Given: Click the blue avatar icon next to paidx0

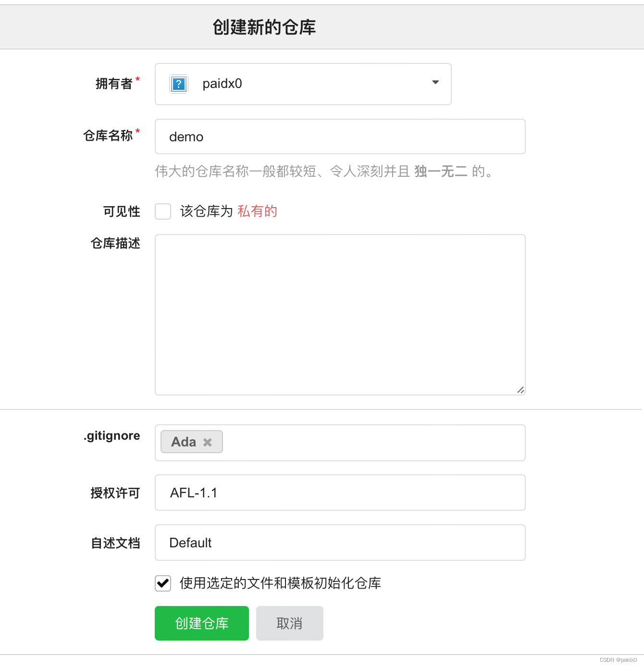Looking at the screenshot, I should coord(178,84).
